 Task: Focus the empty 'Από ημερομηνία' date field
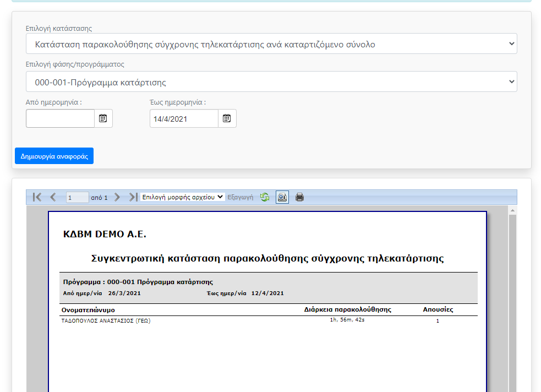pos(60,118)
